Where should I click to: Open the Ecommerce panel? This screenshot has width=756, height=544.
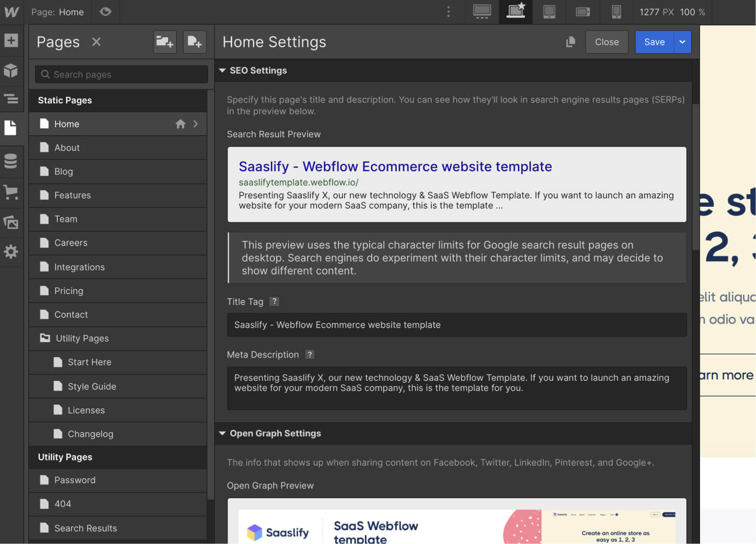point(12,193)
